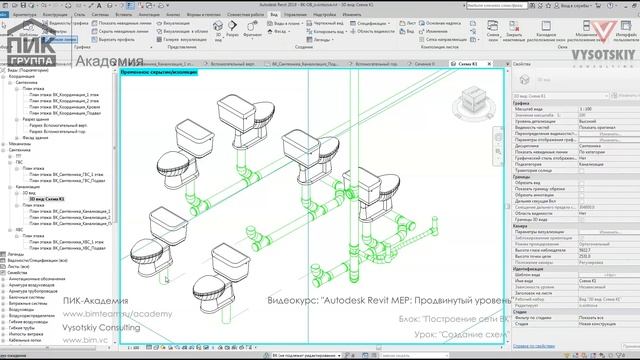Click the shopping cart icon in title bar

[x=598, y=6]
